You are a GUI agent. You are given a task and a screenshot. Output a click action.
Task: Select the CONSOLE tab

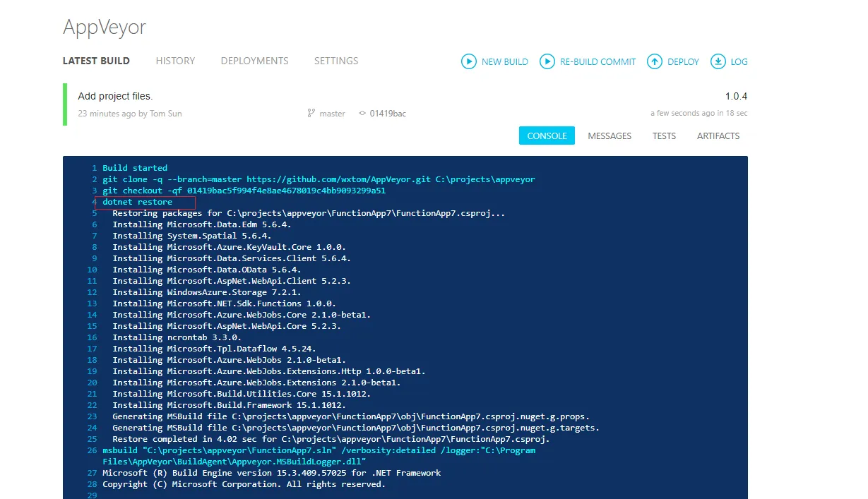547,136
